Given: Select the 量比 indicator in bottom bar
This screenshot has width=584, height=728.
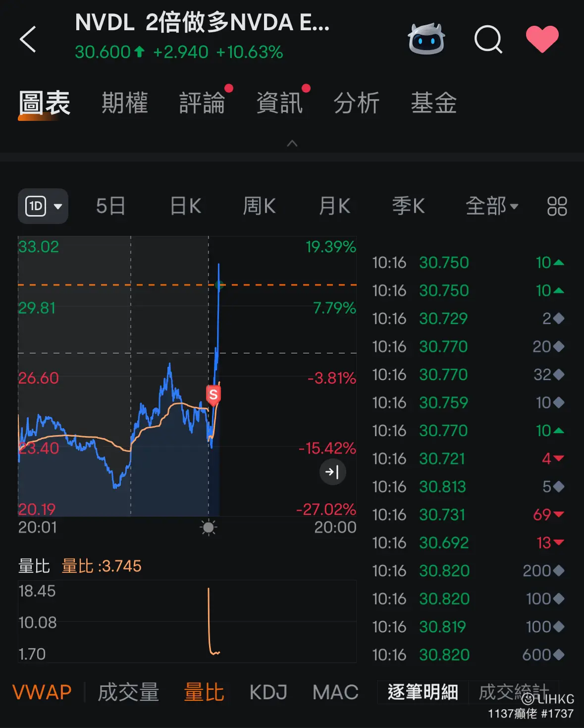Looking at the screenshot, I should coord(204,692).
